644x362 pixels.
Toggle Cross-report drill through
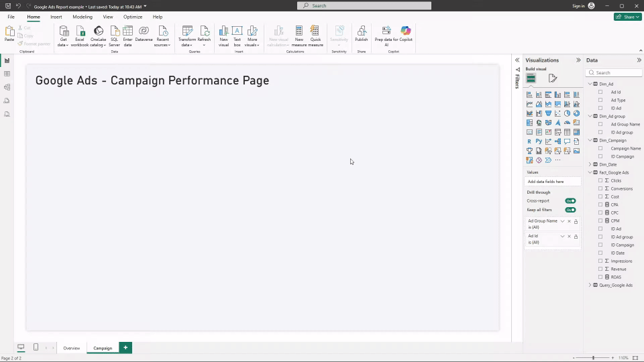(x=570, y=200)
